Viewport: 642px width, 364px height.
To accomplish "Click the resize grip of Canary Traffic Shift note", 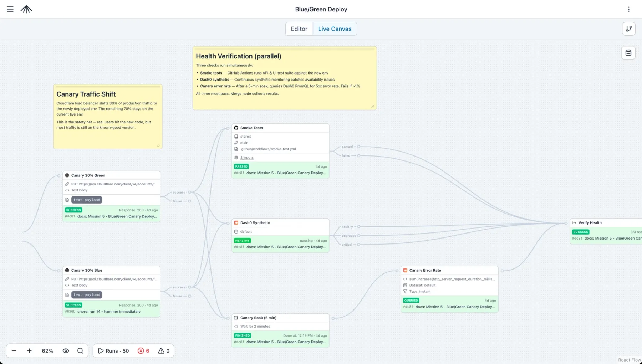I will point(158,145).
